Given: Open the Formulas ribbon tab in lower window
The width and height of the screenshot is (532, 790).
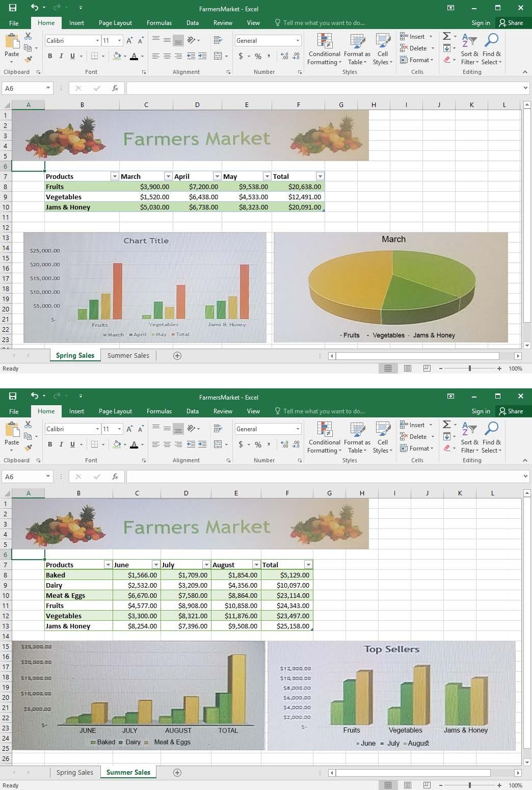Looking at the screenshot, I should [x=159, y=411].
